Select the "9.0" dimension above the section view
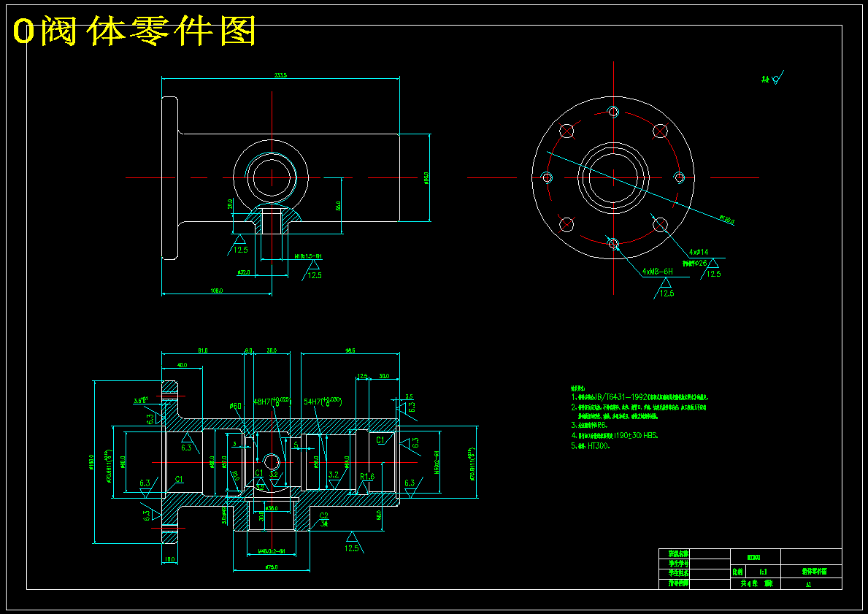Image resolution: width=868 pixels, height=614 pixels. click(x=248, y=350)
